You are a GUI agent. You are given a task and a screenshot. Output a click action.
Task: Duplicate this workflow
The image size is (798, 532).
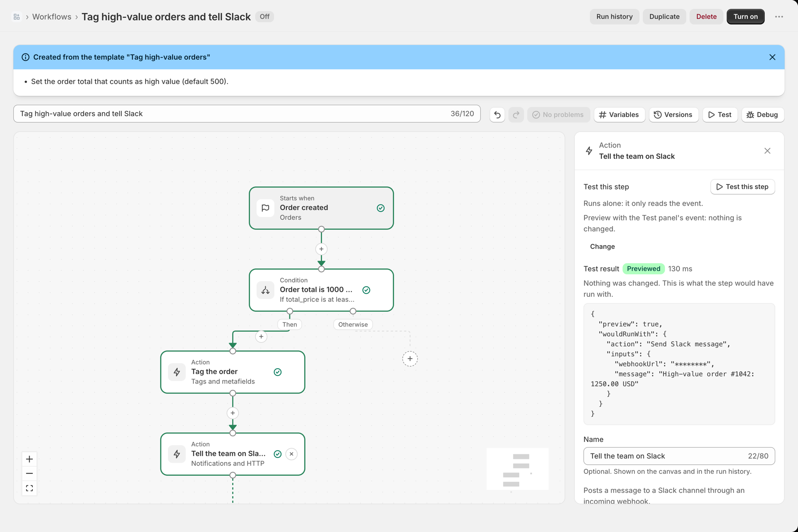[664, 17]
